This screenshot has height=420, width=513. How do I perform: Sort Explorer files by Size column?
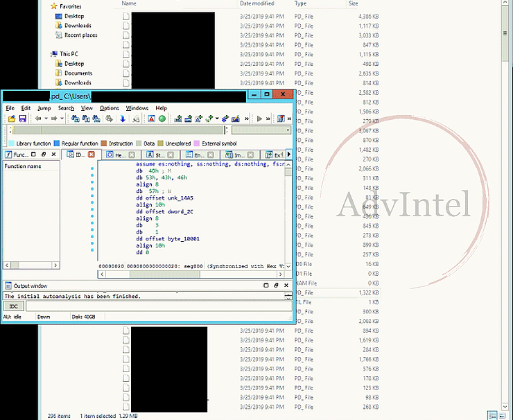tap(353, 3)
